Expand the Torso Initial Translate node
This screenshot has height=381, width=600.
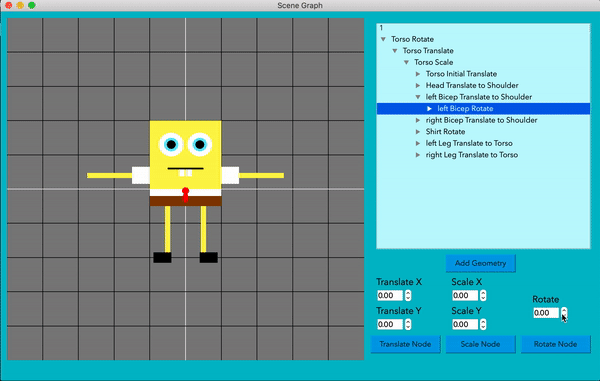[x=418, y=74]
